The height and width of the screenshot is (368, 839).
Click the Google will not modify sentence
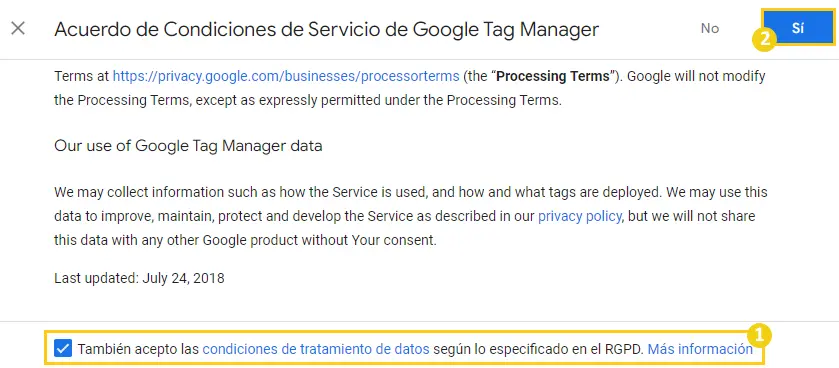tap(410, 88)
